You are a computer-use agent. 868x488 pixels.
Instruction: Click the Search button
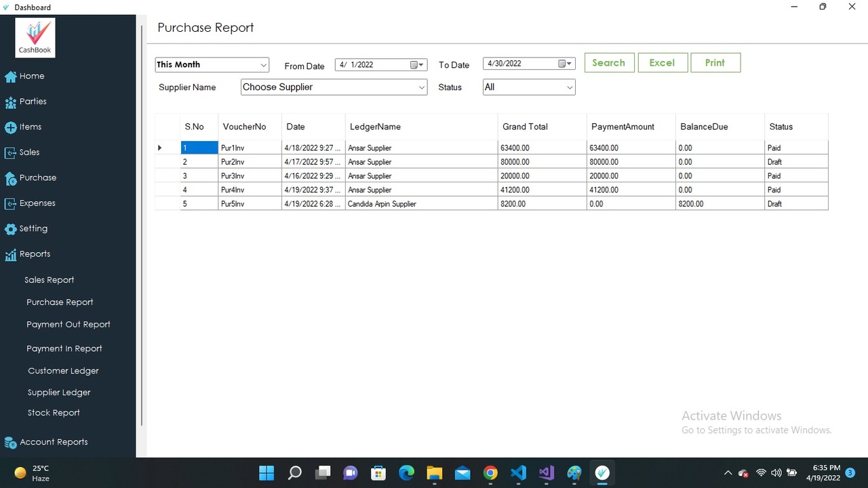608,62
